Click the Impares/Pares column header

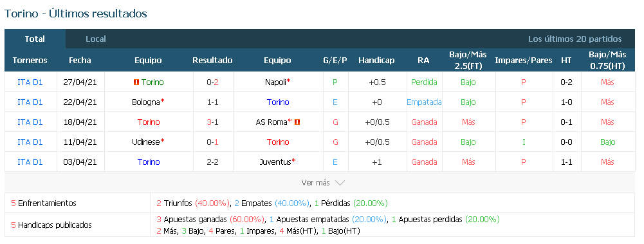coord(523,61)
